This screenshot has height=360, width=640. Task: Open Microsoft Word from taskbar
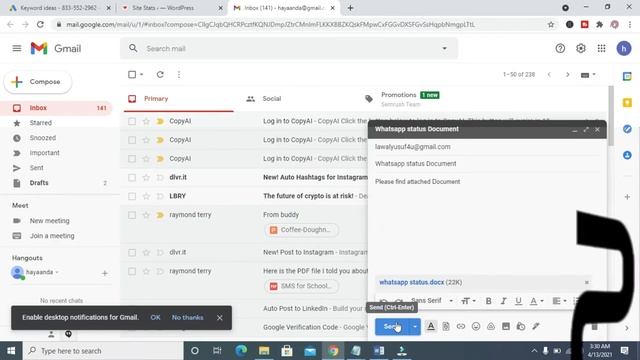pos(379,351)
